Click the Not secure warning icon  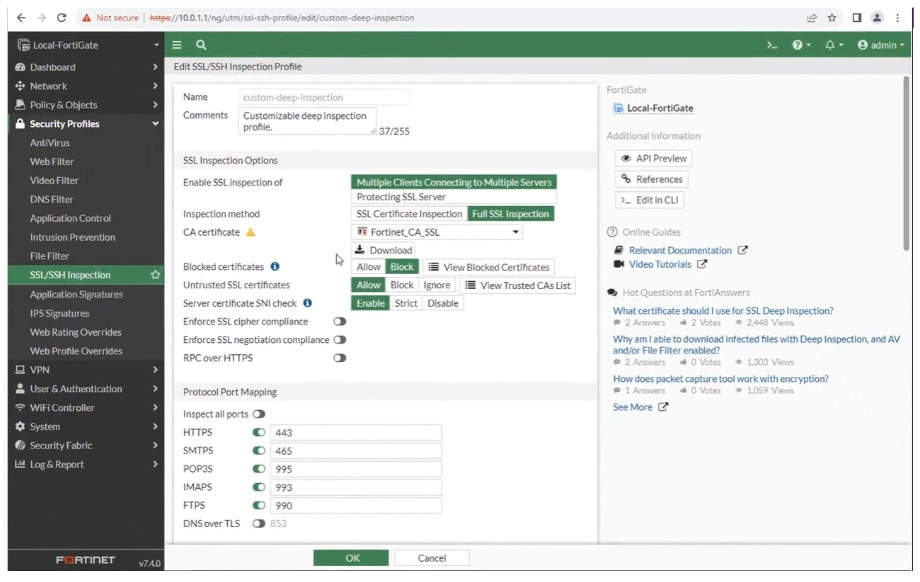pos(87,18)
